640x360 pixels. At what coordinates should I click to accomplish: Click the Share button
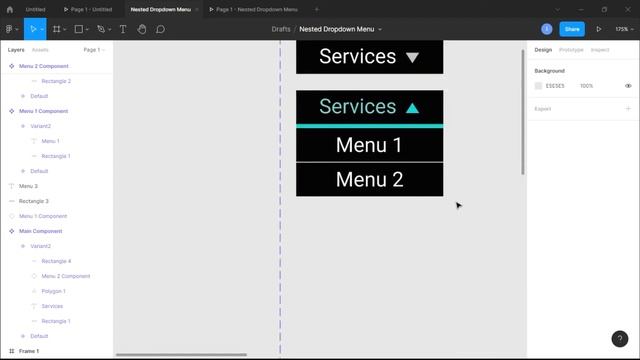(572, 29)
